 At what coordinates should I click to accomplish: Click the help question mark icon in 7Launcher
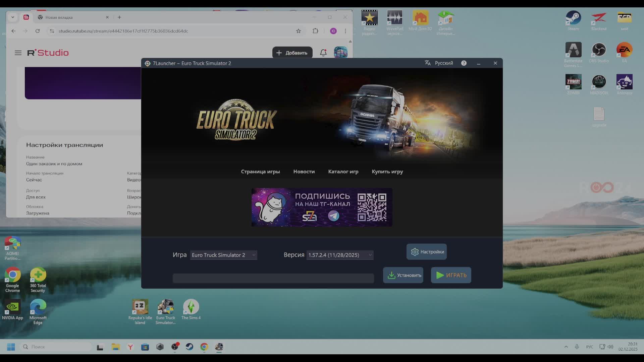click(x=464, y=63)
